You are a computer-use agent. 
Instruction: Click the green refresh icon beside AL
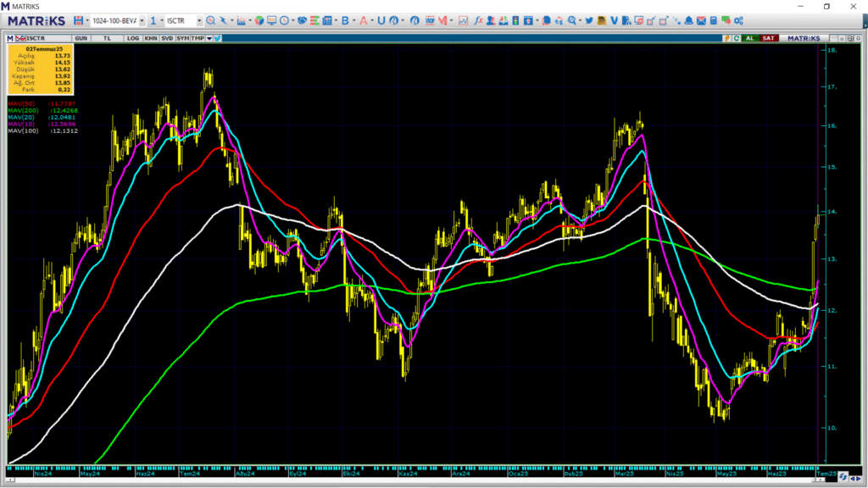coord(737,38)
